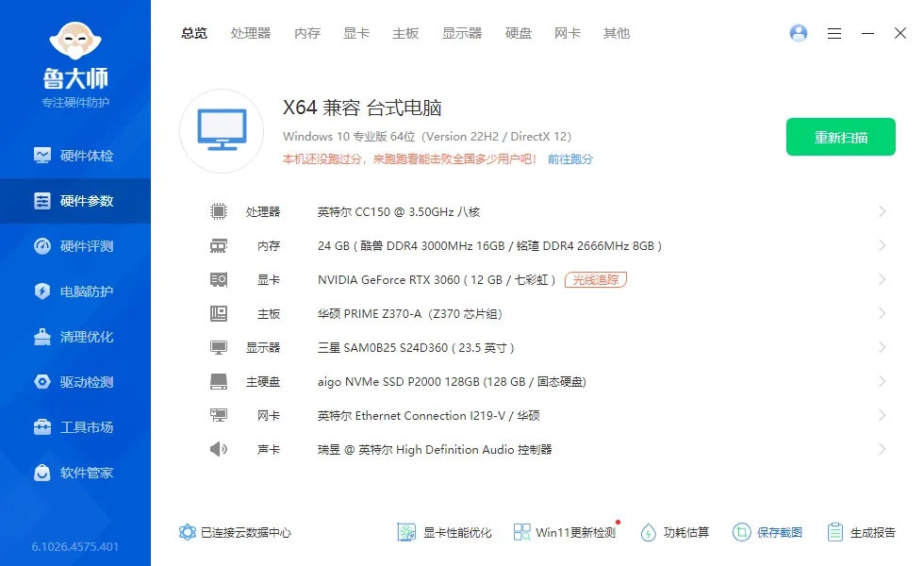Switch to the 网卡 top tab
924x566 pixels.
(568, 34)
